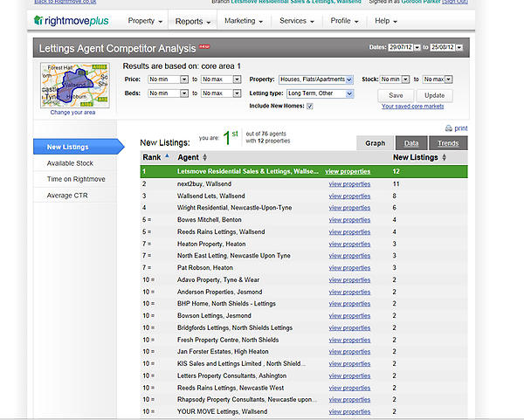Sort by New Listings column arrows
Screen dimensions: 524x420
[445, 157]
